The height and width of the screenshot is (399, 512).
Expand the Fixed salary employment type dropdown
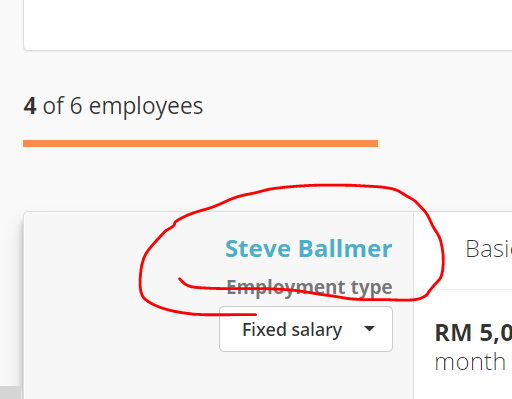pos(306,329)
